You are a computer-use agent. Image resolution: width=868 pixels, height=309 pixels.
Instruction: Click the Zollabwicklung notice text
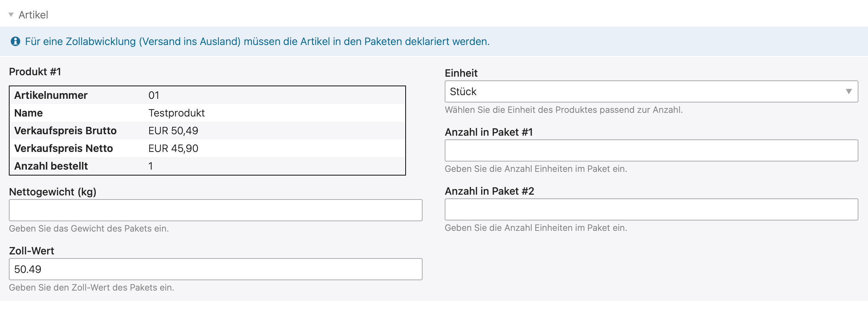(257, 41)
